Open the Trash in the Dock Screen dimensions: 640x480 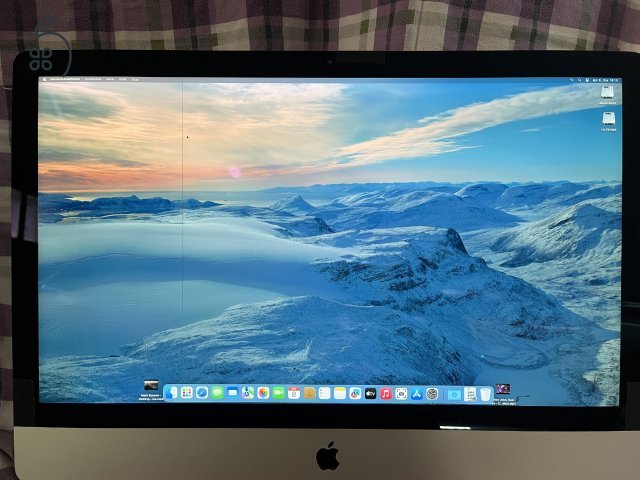(485, 395)
